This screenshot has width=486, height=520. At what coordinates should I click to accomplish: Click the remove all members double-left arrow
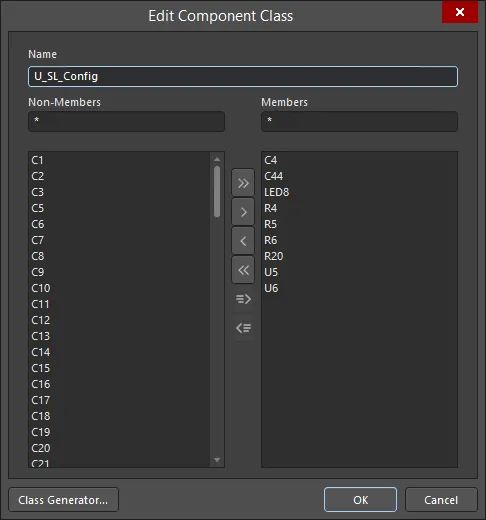243,270
